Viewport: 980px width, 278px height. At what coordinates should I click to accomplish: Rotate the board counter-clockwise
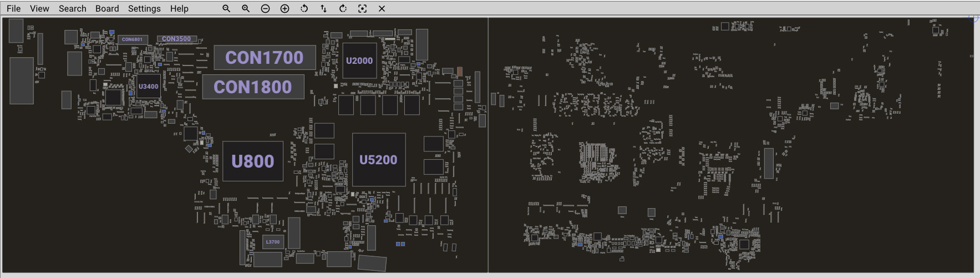(x=304, y=8)
